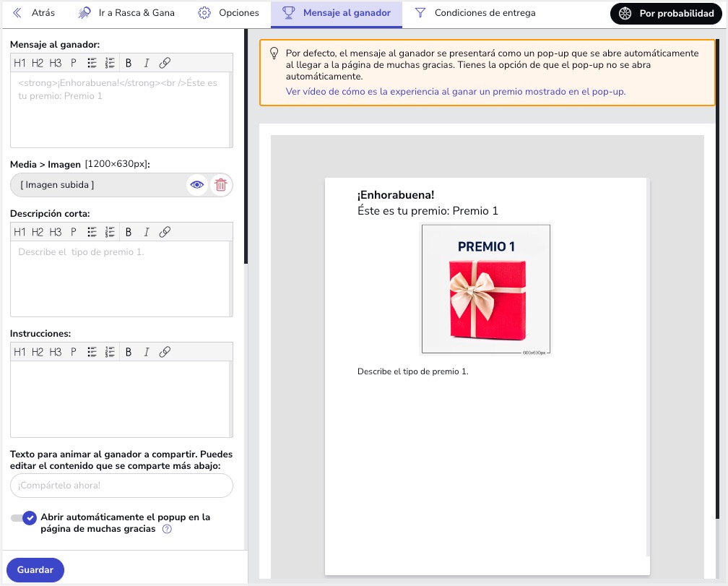Click the share text input field

click(121, 486)
